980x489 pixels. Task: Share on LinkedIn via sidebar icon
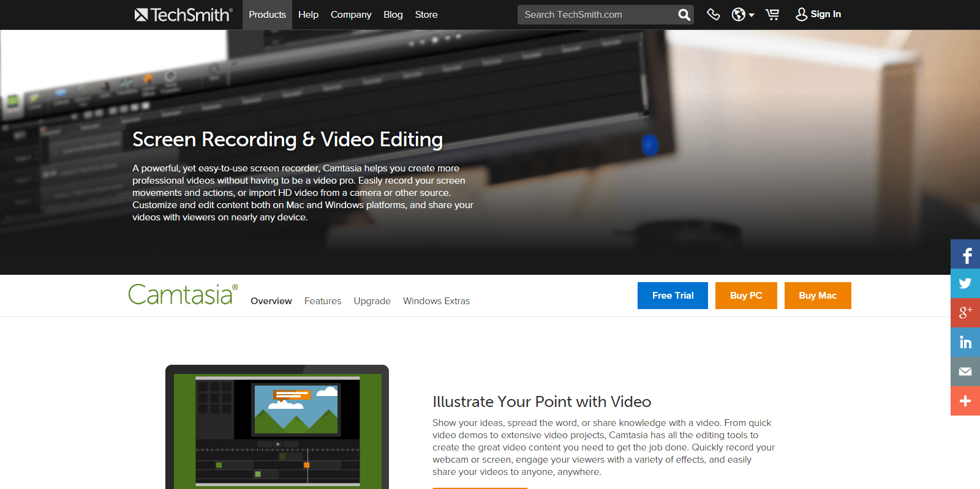click(965, 342)
